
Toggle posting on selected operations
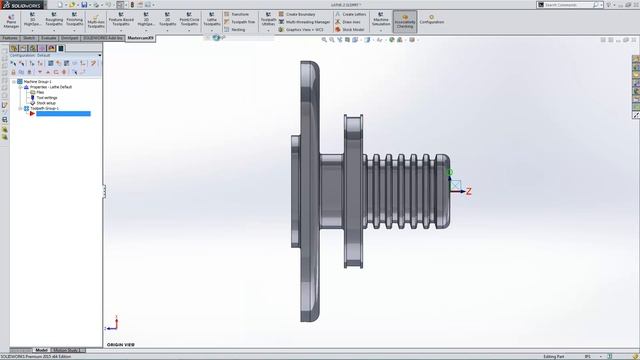click(x=29, y=72)
